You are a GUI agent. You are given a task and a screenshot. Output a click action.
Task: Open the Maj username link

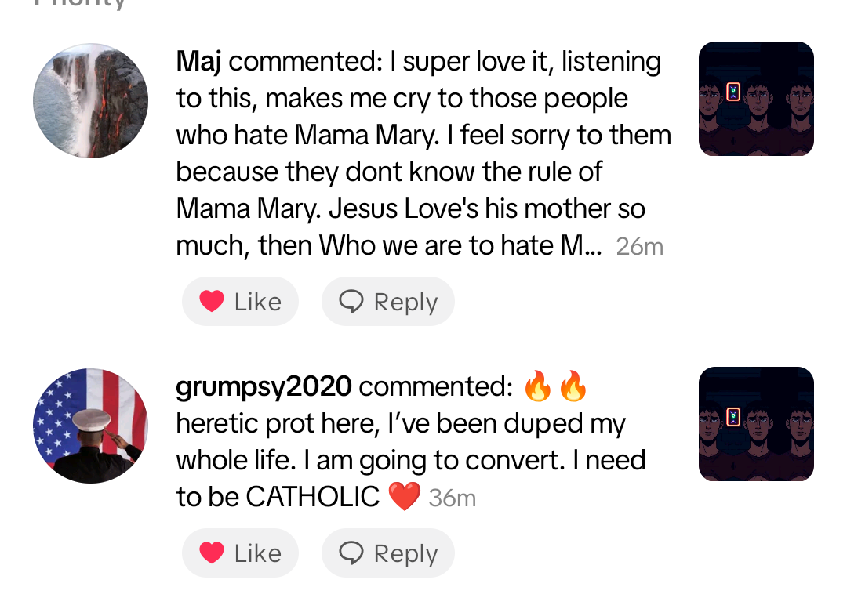[198, 61]
